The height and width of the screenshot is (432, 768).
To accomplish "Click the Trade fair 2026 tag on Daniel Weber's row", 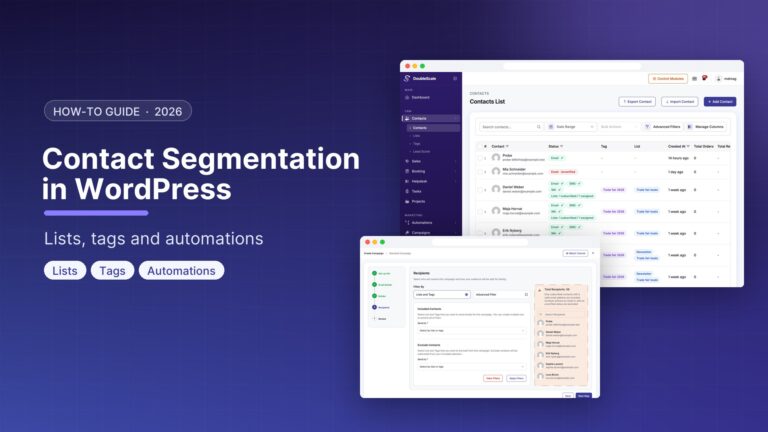I will click(613, 190).
